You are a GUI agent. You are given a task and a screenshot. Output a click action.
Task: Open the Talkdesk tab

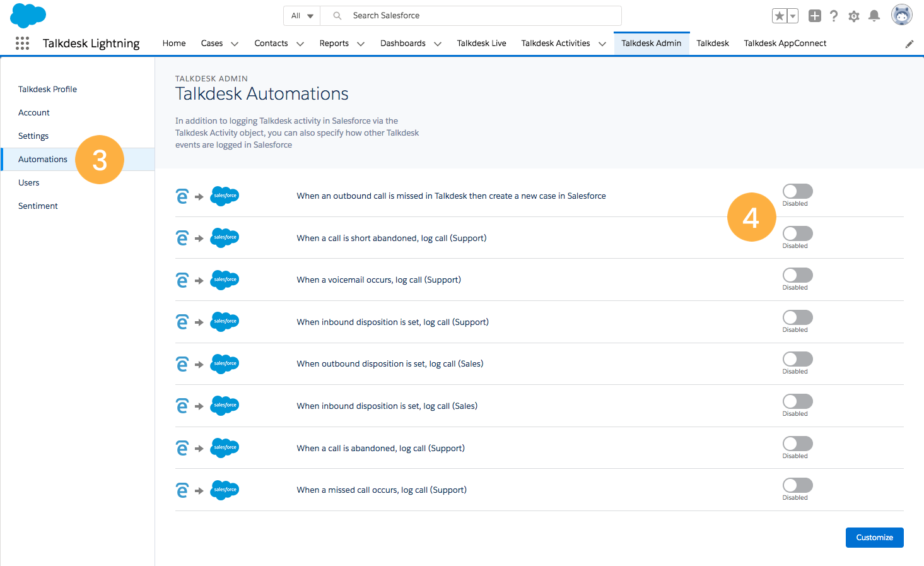click(x=713, y=44)
